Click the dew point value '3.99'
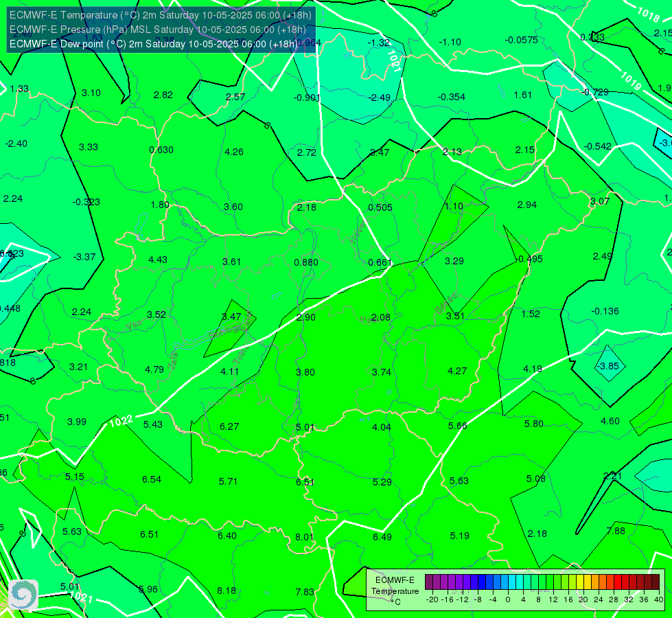672x618 pixels. tap(77, 422)
